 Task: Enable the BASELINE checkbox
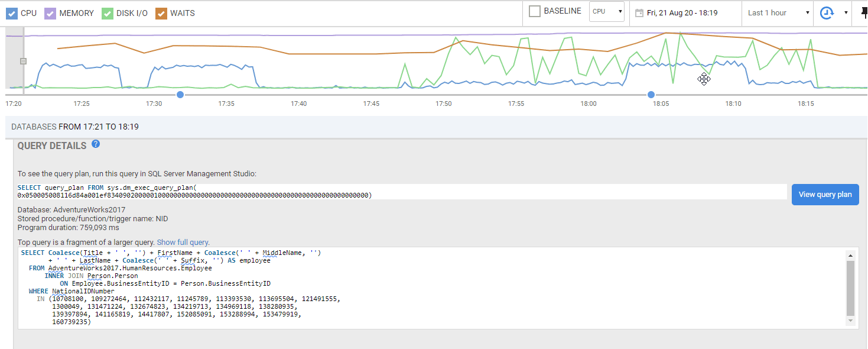click(x=535, y=11)
